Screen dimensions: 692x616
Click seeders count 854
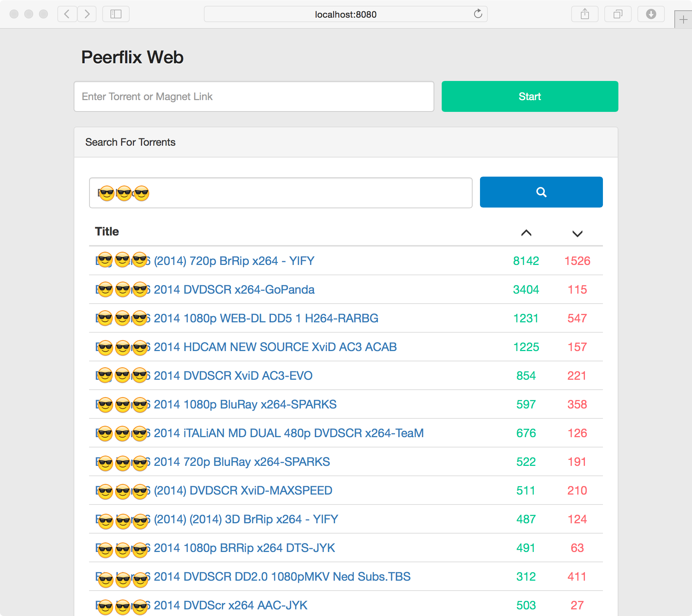pos(526,376)
